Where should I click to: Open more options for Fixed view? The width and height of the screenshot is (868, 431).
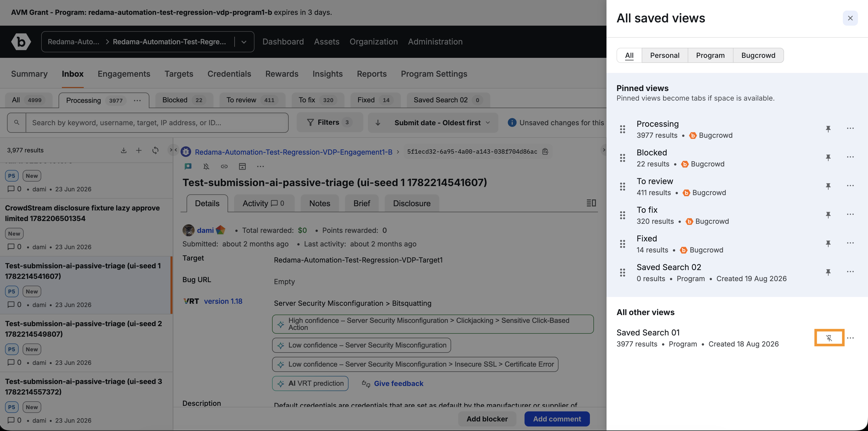850,243
